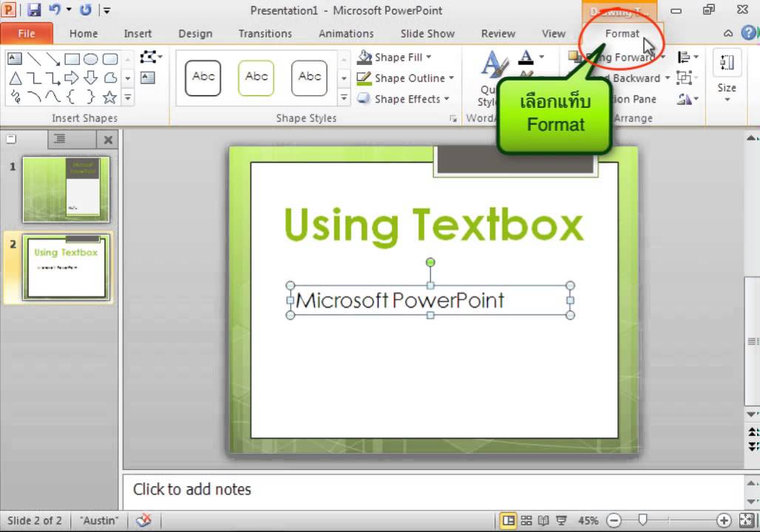Fit slide to current window
This screenshot has height=532, width=760.
point(746,520)
